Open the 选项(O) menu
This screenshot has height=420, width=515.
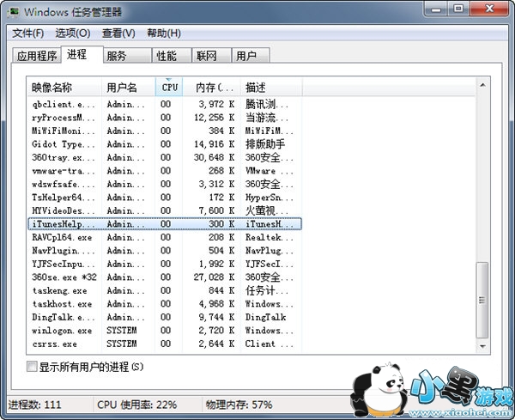click(x=73, y=33)
